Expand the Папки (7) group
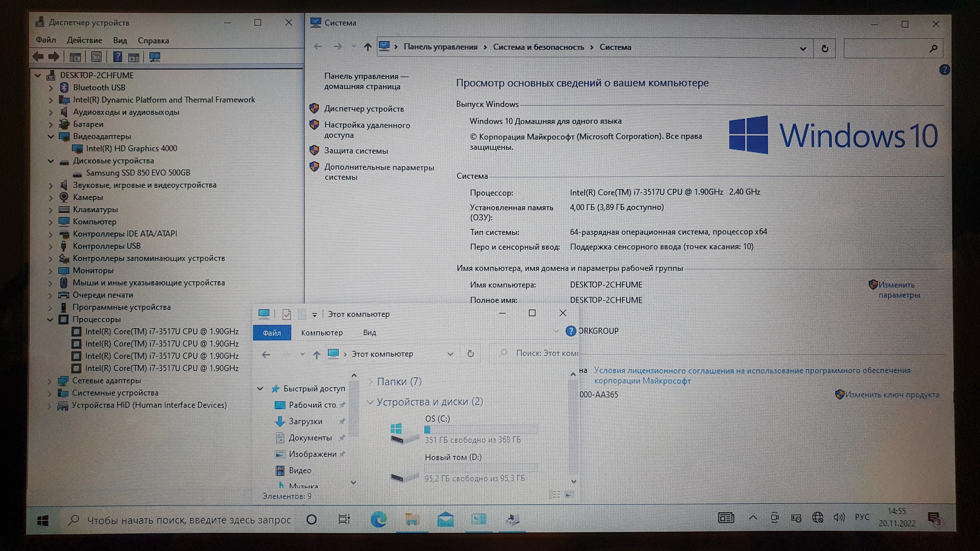The image size is (980, 551). pyautogui.click(x=370, y=382)
